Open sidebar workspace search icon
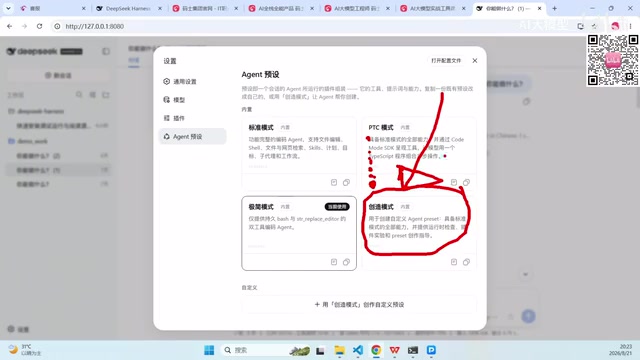640x360 pixels. 79,95
